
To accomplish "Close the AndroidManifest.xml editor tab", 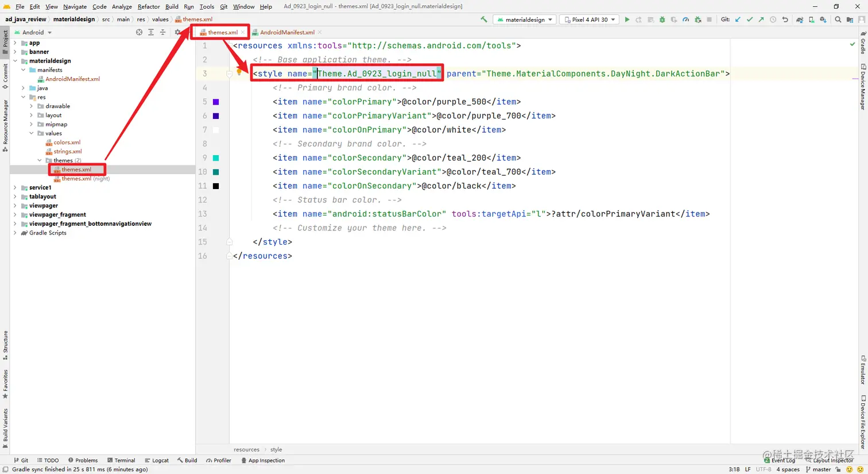I will point(319,32).
